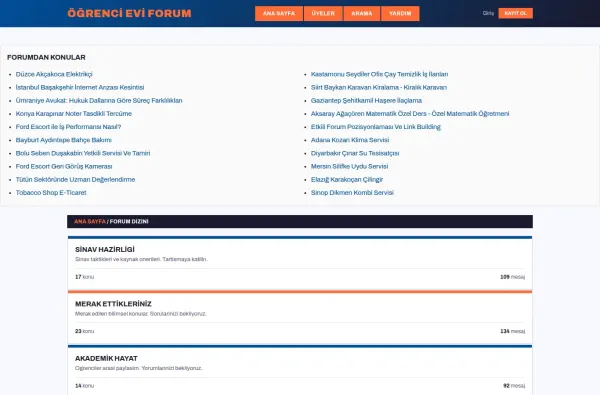This screenshot has height=395, width=600.
Task: Open the MERAK ETTİKLERİNİZ forum category
Action: point(113,304)
